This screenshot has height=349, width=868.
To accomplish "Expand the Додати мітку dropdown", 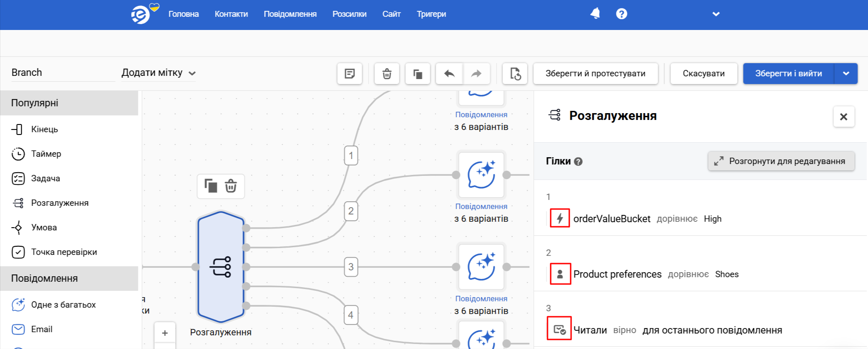I will tap(158, 73).
